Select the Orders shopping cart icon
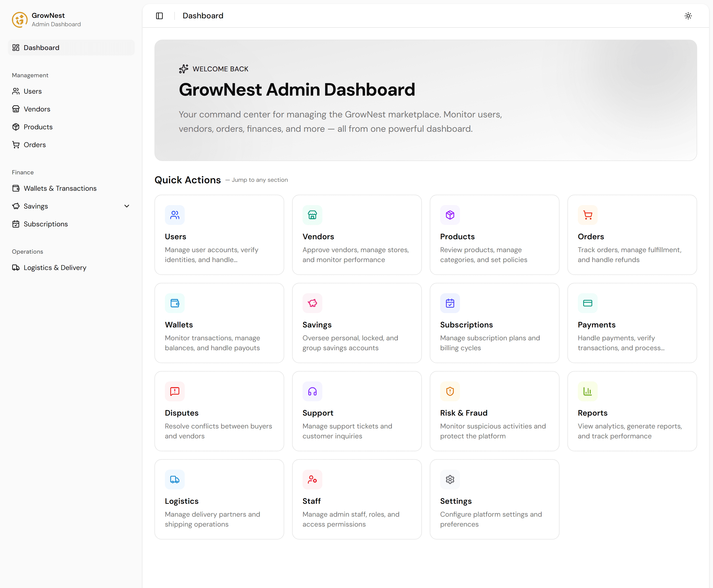The height and width of the screenshot is (588, 713). click(587, 215)
